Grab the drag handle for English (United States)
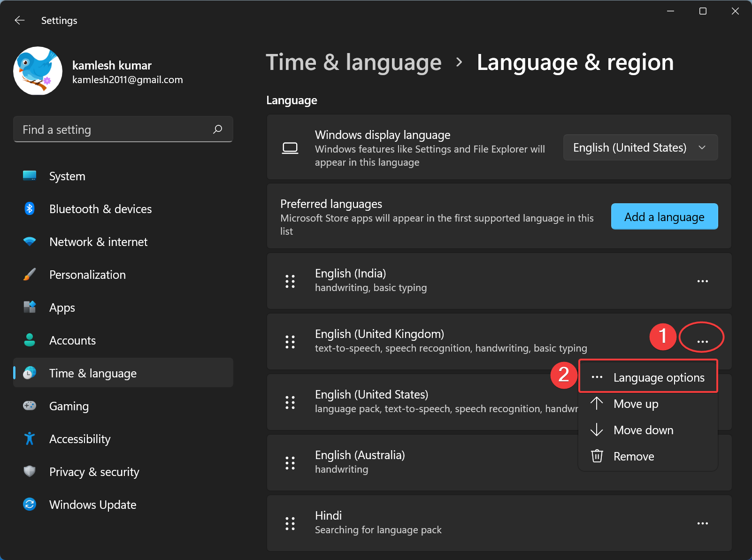The width and height of the screenshot is (752, 560). click(290, 402)
